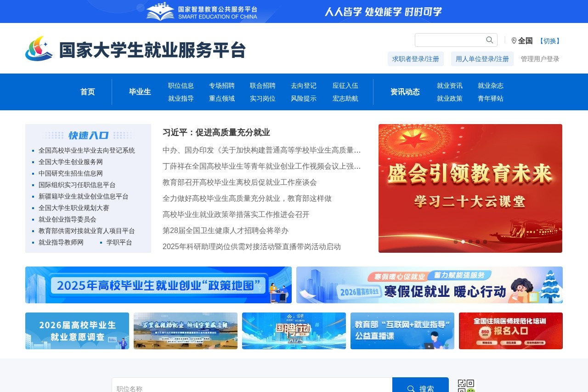Open 全国住院医师规范化培训 报名入口 tile
The width and height of the screenshot is (588, 392).
click(x=511, y=331)
